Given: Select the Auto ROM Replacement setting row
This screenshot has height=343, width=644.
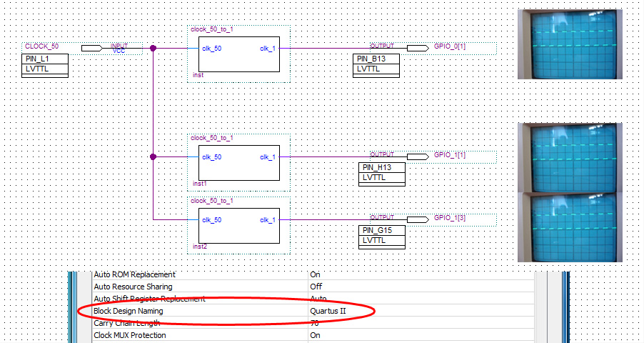Looking at the screenshot, I should [x=313, y=274].
